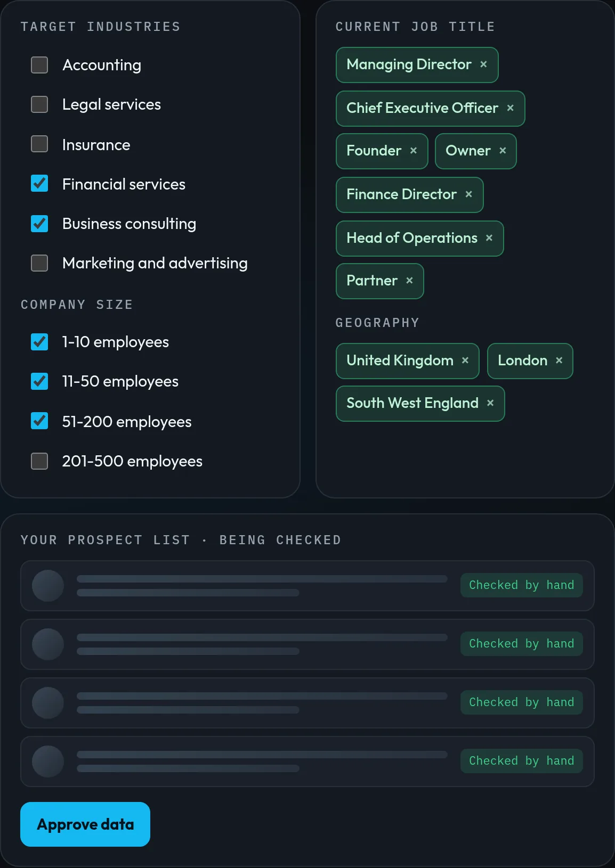Uncheck the 1-10 employees checkbox
This screenshot has width=615, height=868.
39,342
